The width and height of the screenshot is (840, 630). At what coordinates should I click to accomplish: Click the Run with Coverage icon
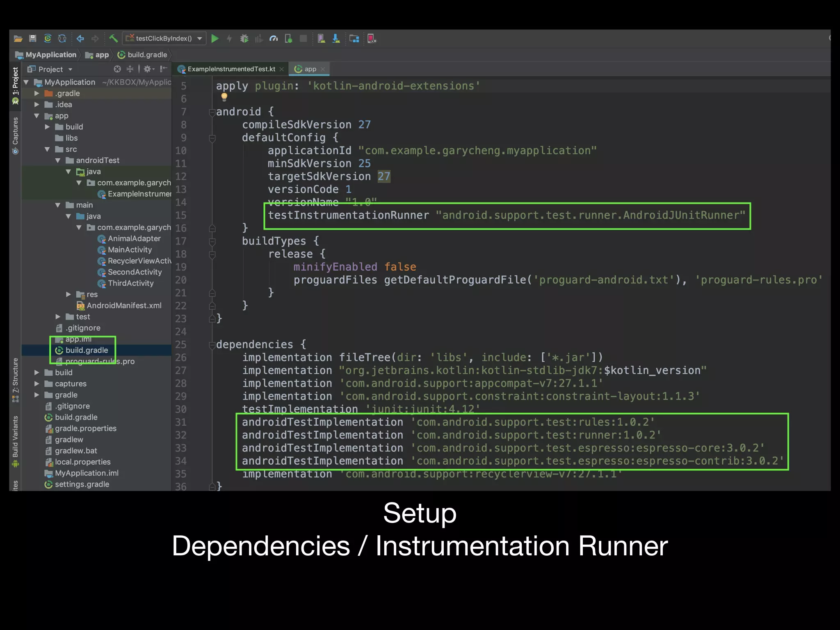tap(259, 39)
